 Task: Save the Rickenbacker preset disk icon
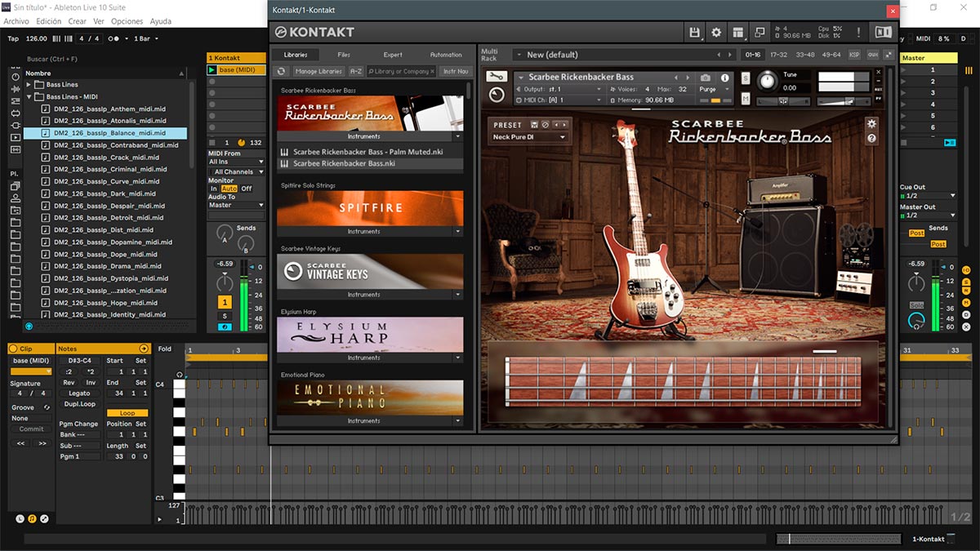tap(534, 125)
